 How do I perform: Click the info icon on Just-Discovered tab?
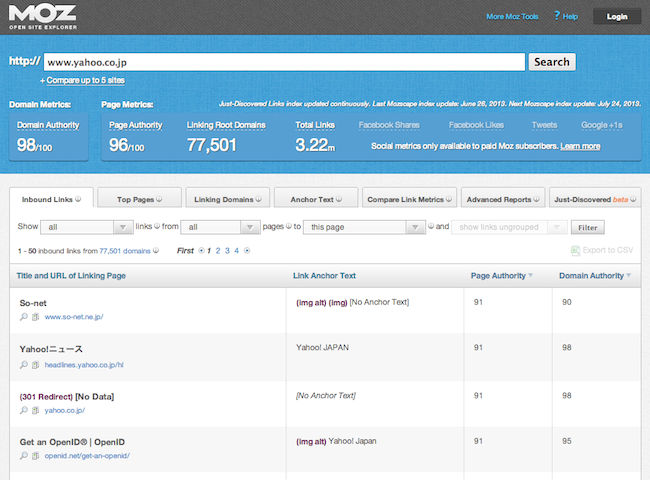[633, 199]
